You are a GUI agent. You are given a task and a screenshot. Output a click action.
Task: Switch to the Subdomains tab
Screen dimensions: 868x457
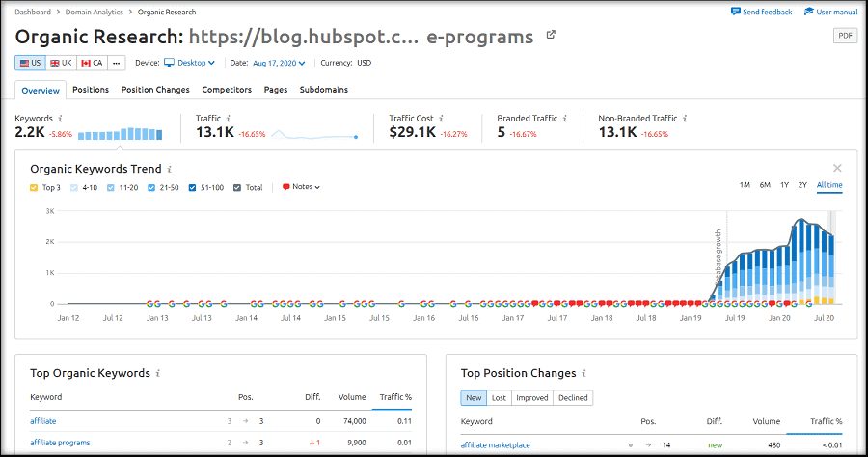[324, 90]
